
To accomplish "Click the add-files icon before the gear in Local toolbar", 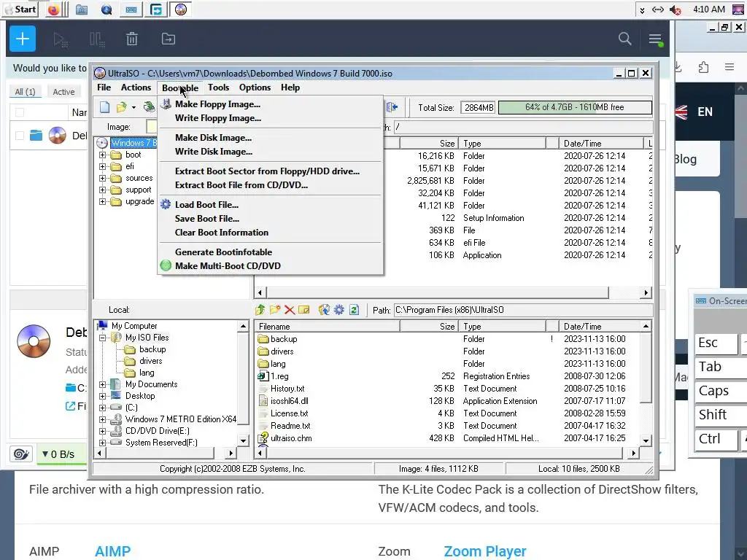I will coord(324,310).
